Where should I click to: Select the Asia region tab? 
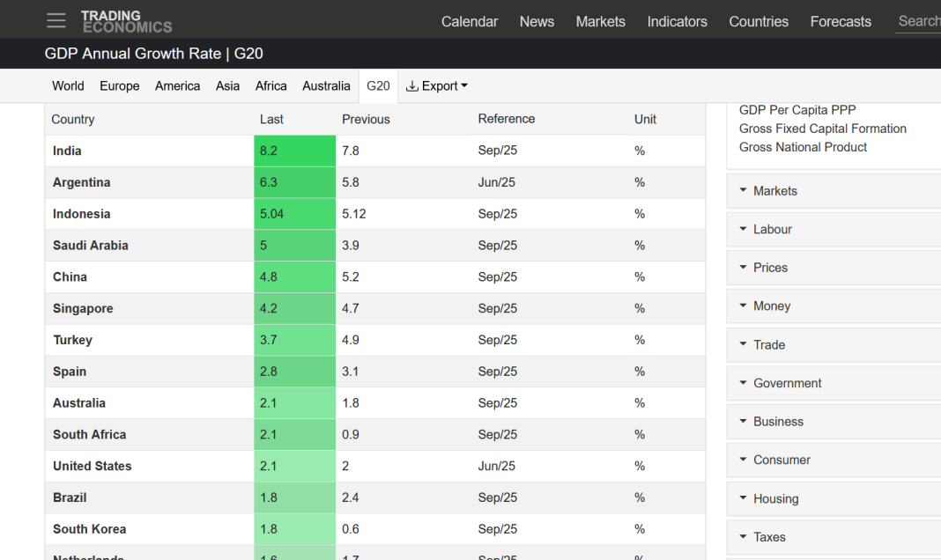227,86
